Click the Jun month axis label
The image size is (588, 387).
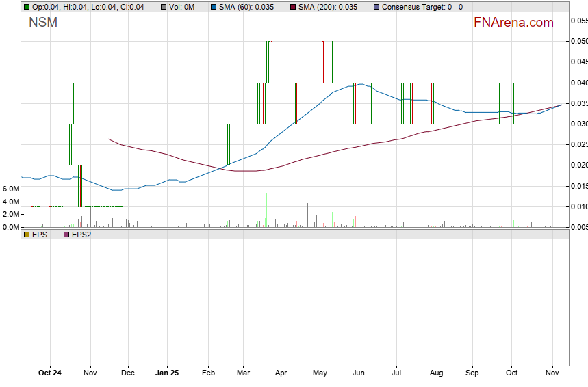pyautogui.click(x=358, y=373)
